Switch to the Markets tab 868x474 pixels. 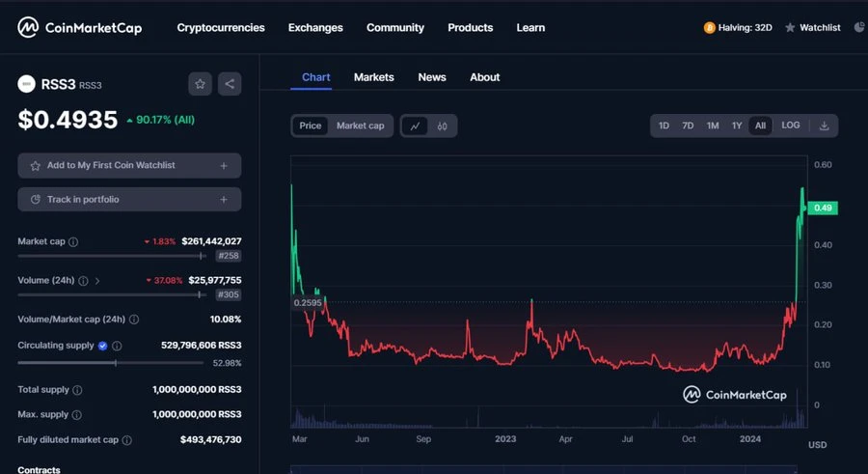click(373, 77)
